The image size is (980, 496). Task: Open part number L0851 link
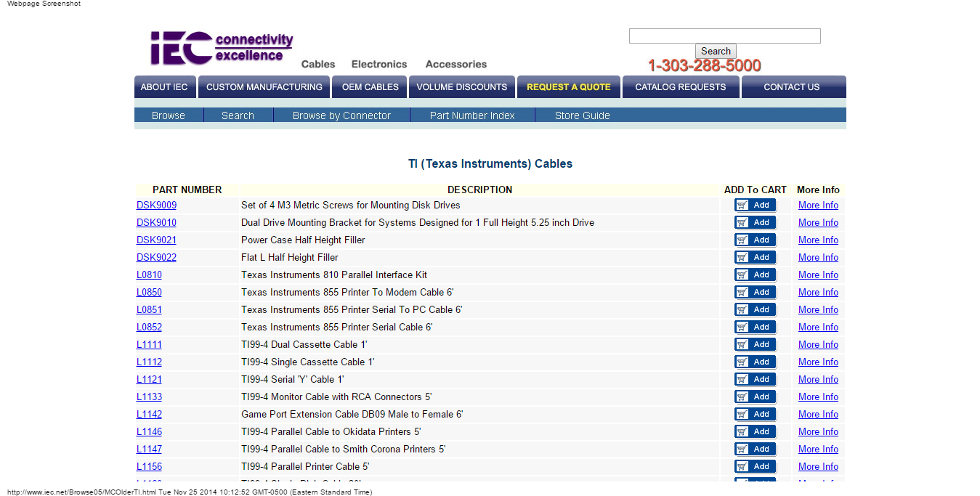tap(149, 309)
